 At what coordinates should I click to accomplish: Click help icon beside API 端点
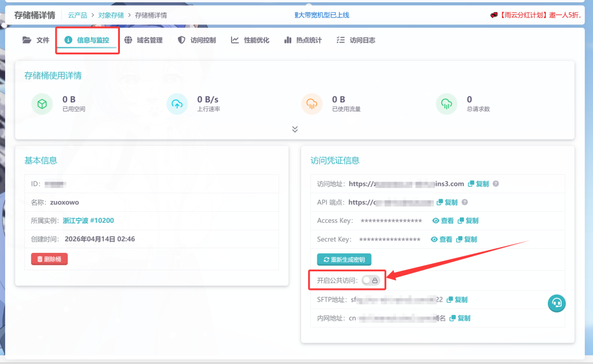pos(464,203)
